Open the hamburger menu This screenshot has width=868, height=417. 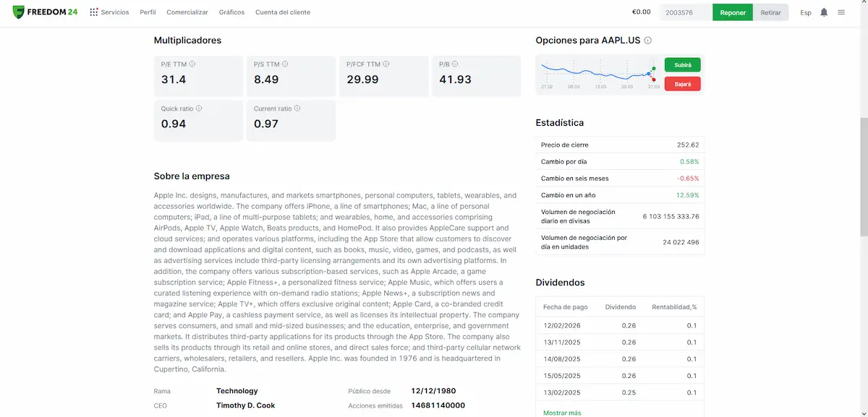click(841, 12)
